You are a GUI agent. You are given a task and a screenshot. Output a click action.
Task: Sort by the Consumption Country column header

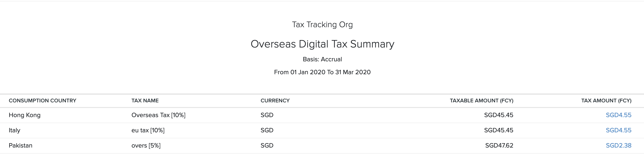pos(42,101)
